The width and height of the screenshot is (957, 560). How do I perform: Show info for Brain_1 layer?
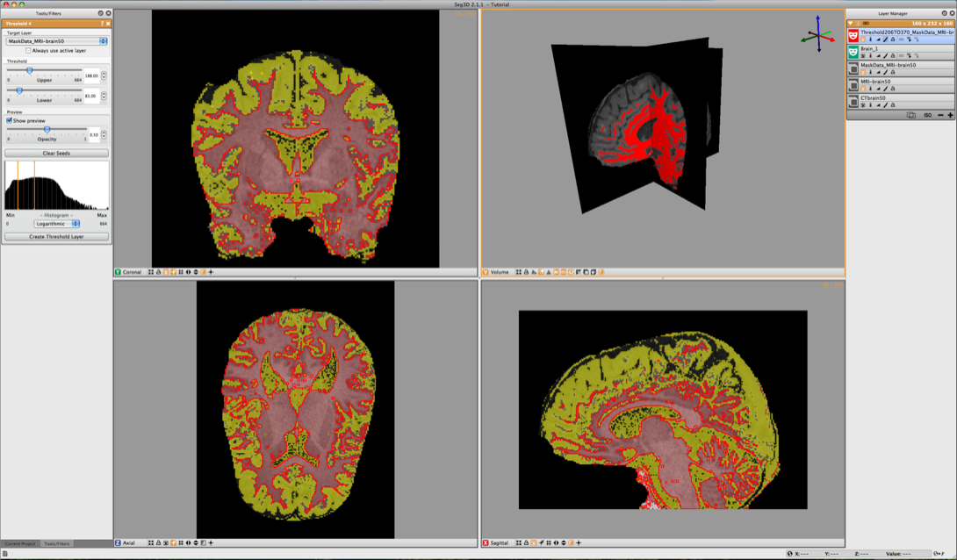tap(870, 55)
